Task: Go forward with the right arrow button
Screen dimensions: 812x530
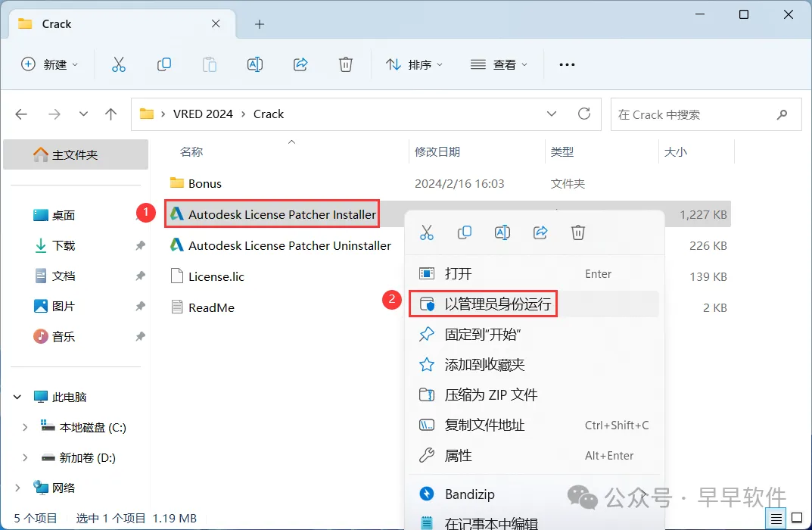Action: click(x=54, y=114)
